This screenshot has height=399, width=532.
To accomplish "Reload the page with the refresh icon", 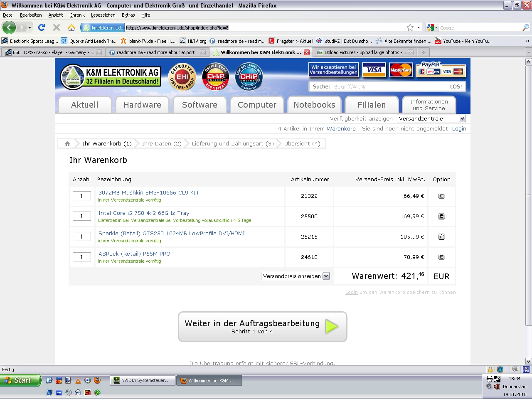I will (42, 27).
